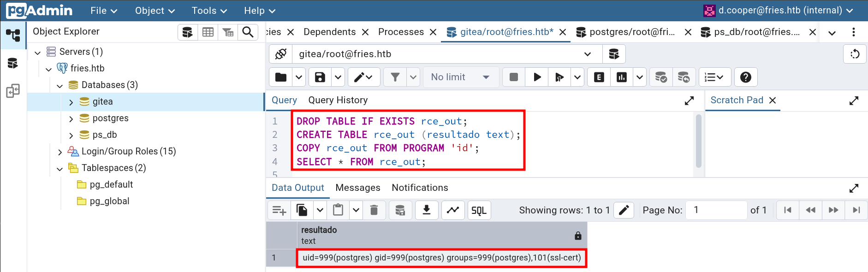Click the Explain (E) icon

click(599, 77)
